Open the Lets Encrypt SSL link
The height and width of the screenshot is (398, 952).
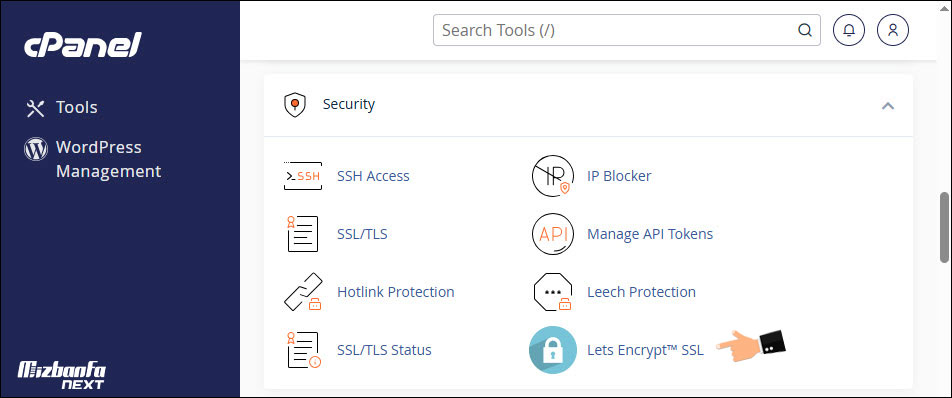coord(645,350)
